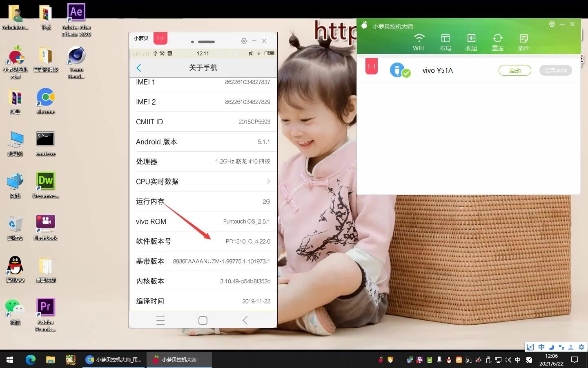Open Adobe Premiere desktop icon

click(46, 315)
